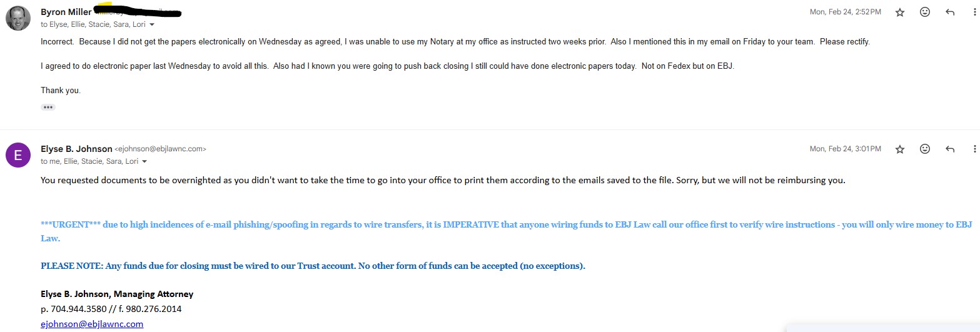Open more options for Byron Miller's email
The image size is (980, 332).
(974, 12)
